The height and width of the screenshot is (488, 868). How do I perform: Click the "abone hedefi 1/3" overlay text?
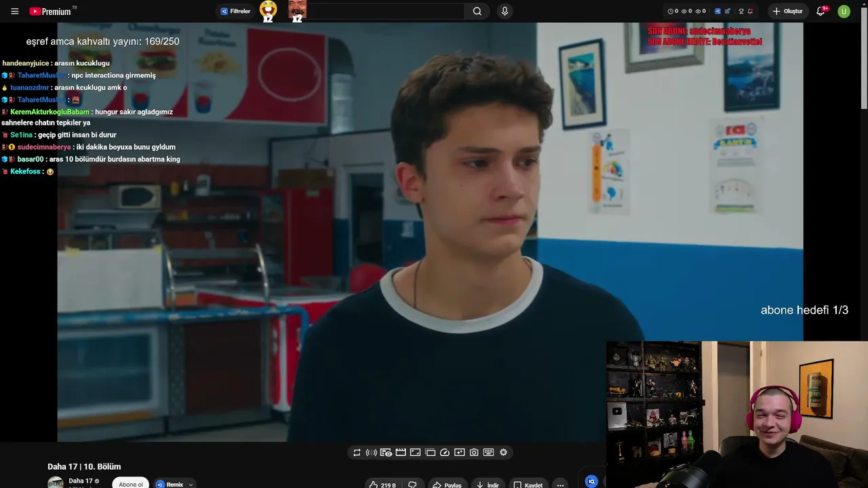(804, 310)
